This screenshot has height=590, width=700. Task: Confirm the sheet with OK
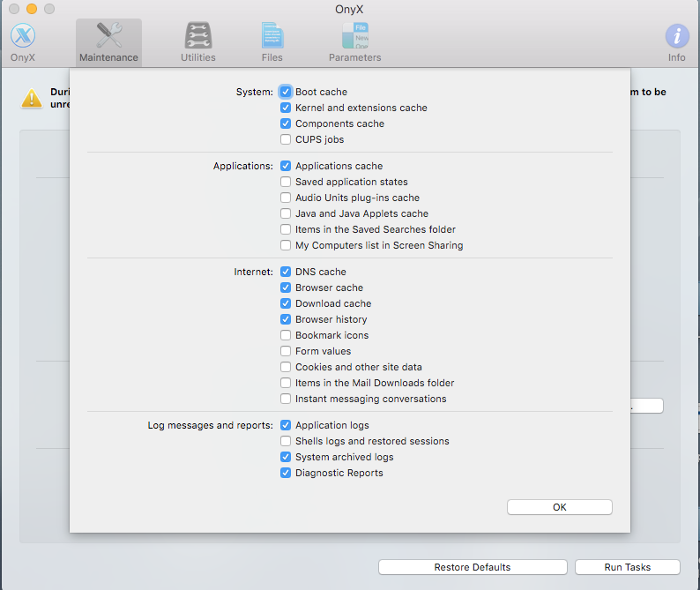(x=559, y=507)
